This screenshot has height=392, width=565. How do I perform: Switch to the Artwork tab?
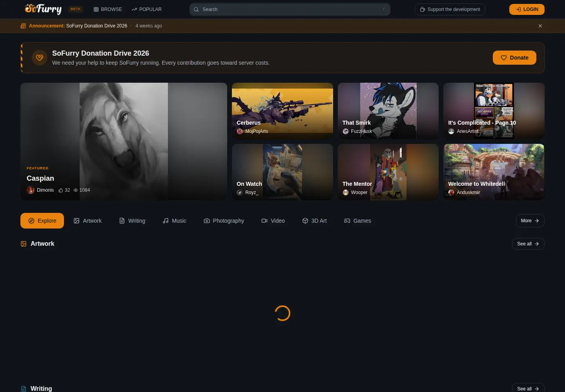click(87, 221)
